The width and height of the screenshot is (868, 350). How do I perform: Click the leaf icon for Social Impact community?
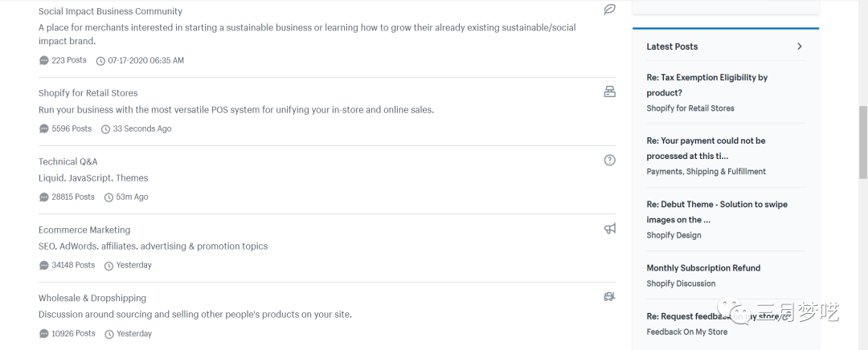click(609, 10)
